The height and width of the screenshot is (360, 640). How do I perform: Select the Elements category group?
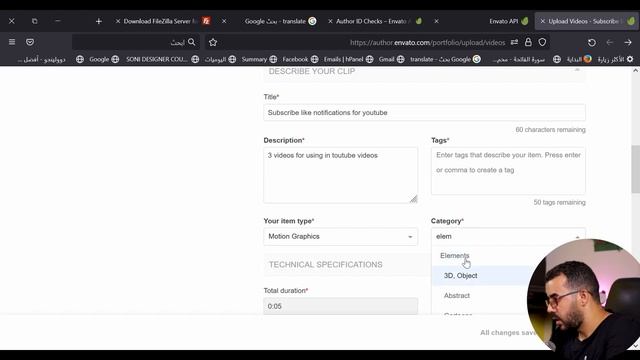tap(454, 256)
